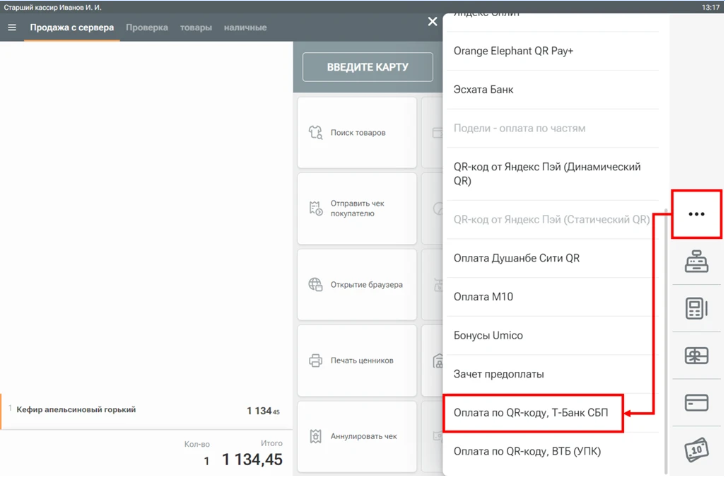Choose Orange Elephant QR Pay+ payment
Viewport: 725px width, 477px height.
tap(553, 51)
